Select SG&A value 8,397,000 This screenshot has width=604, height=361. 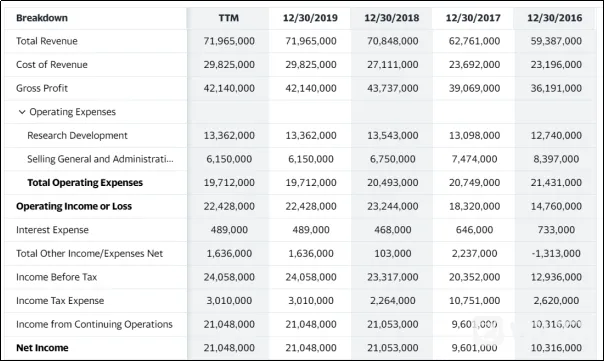tap(556, 159)
